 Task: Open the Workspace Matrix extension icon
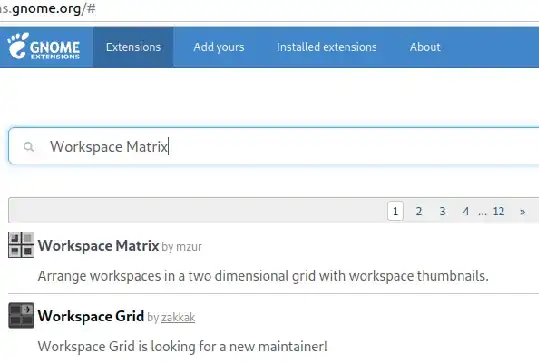21,245
